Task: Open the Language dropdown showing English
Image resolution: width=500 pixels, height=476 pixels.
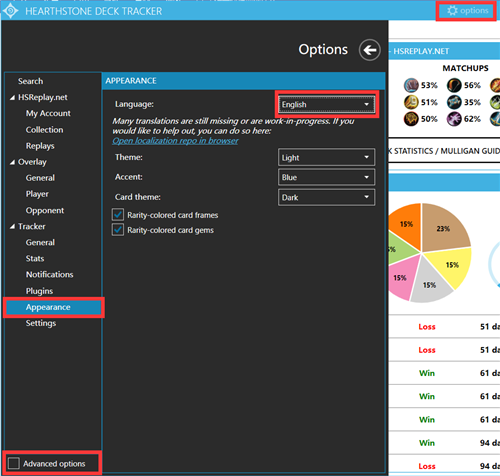Action: click(x=326, y=104)
